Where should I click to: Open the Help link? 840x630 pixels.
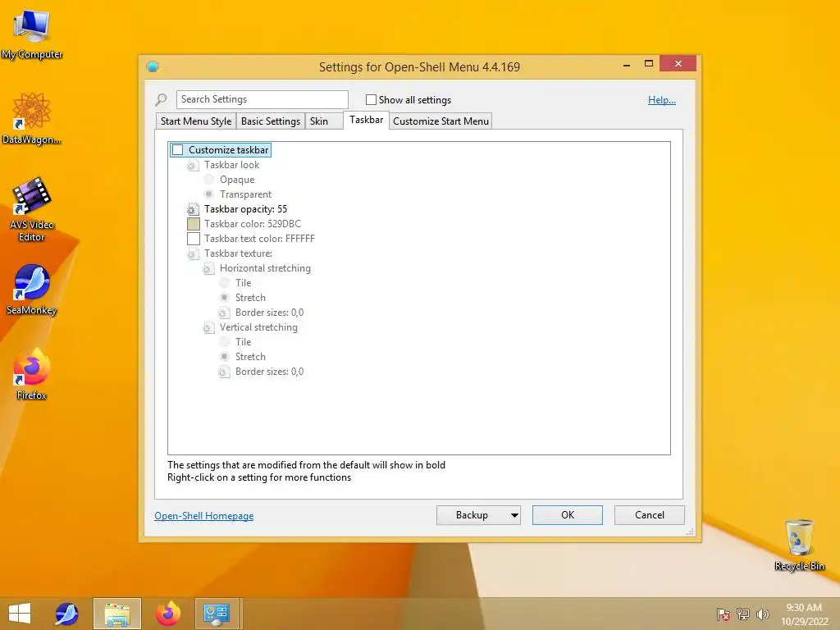[x=662, y=99]
